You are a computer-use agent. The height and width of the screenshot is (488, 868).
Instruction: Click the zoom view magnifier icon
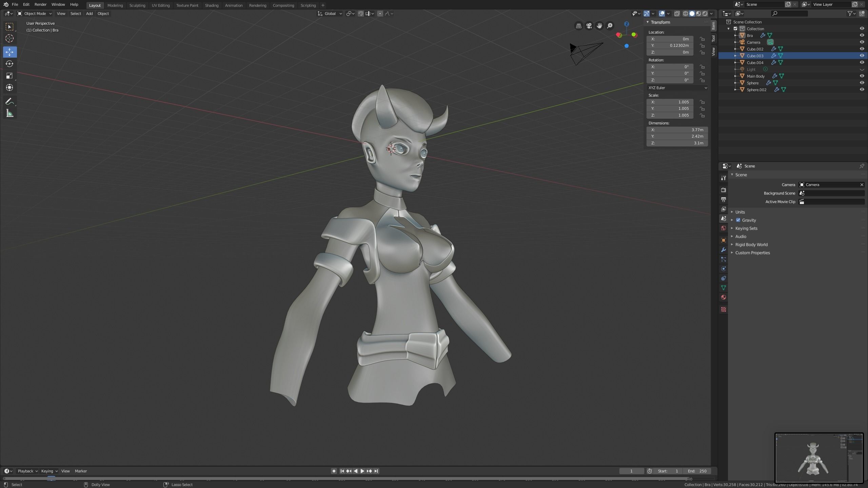pyautogui.click(x=610, y=26)
